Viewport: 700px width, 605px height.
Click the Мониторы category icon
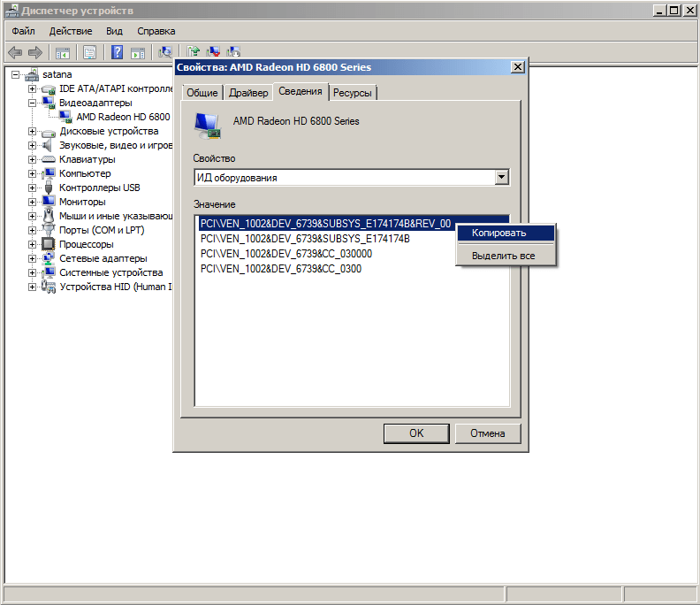tap(49, 202)
